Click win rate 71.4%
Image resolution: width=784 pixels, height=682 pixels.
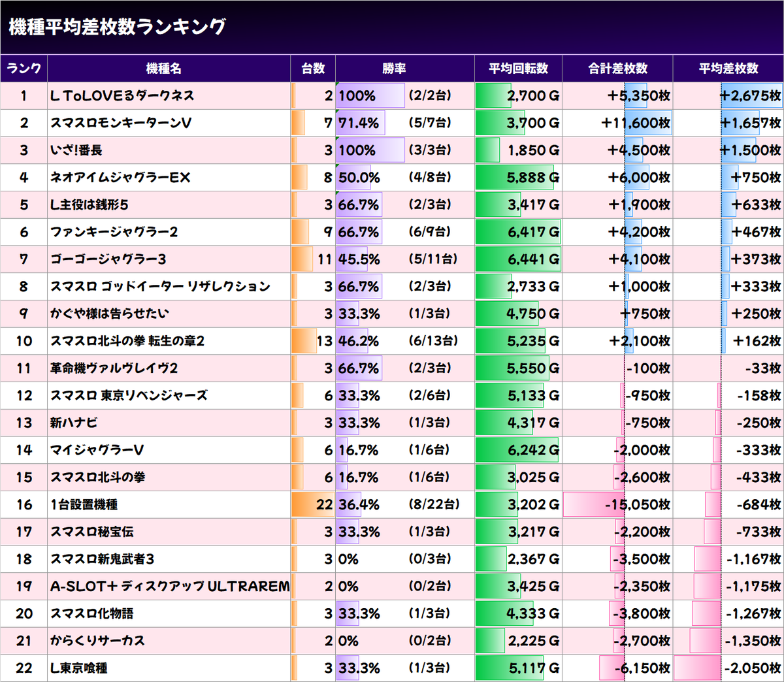359,123
